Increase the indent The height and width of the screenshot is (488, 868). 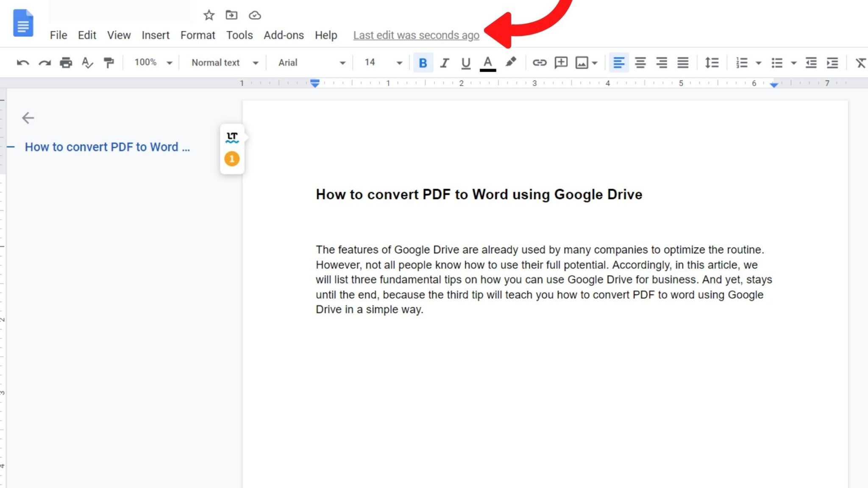coord(832,63)
